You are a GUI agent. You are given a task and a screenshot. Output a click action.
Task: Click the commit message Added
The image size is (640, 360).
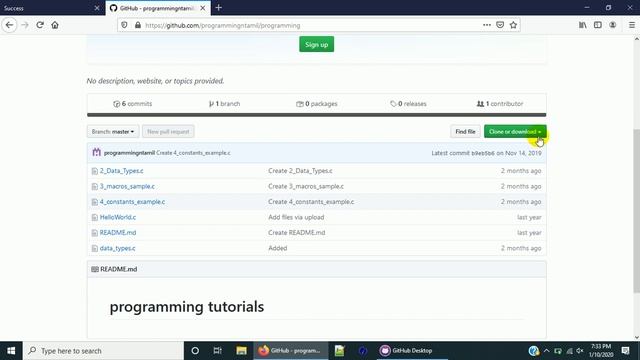[x=278, y=248]
